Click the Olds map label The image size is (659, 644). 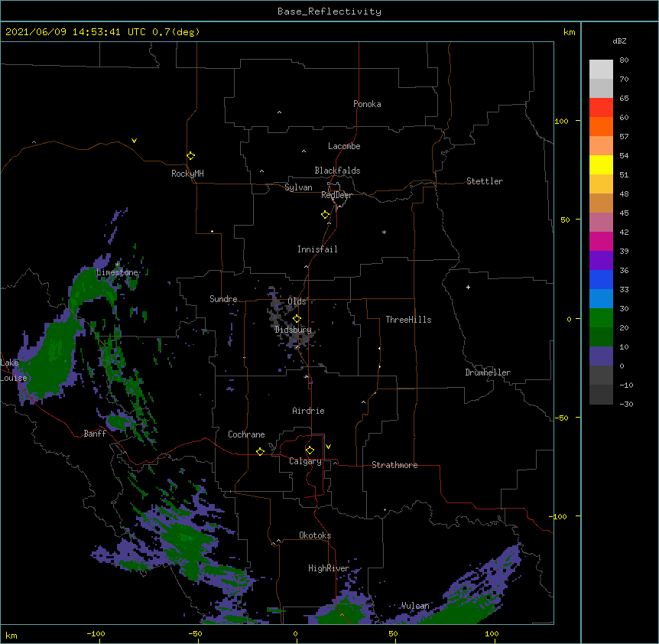[x=297, y=301]
